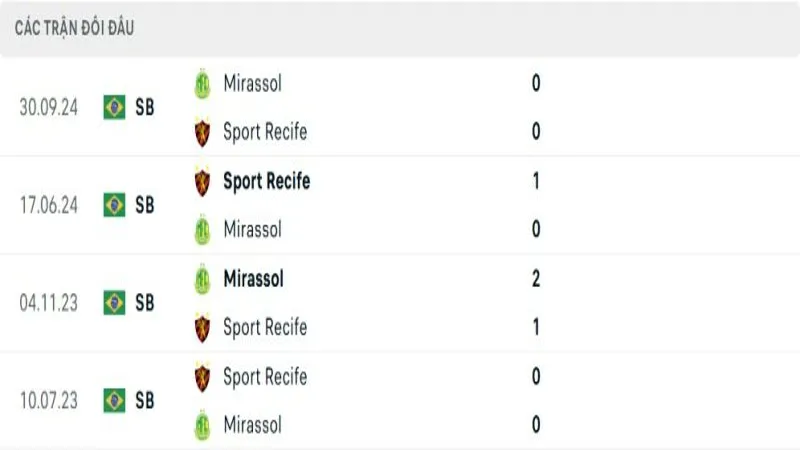
Task: Click Sport Recife crest in 04.11.23 match
Action: [x=203, y=327]
